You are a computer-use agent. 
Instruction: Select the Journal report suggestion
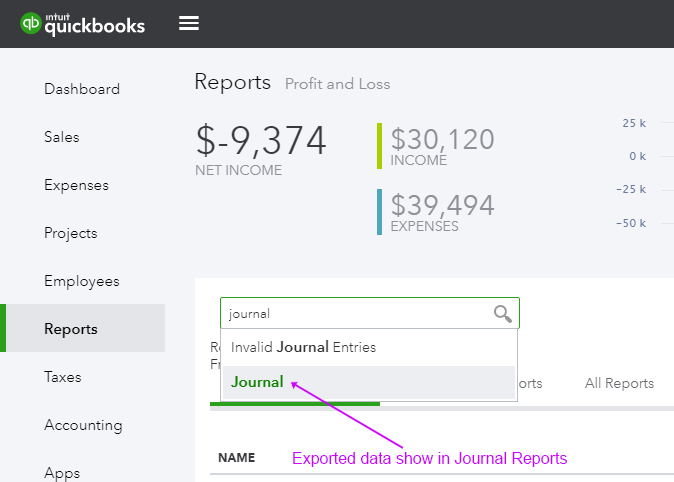(369, 382)
